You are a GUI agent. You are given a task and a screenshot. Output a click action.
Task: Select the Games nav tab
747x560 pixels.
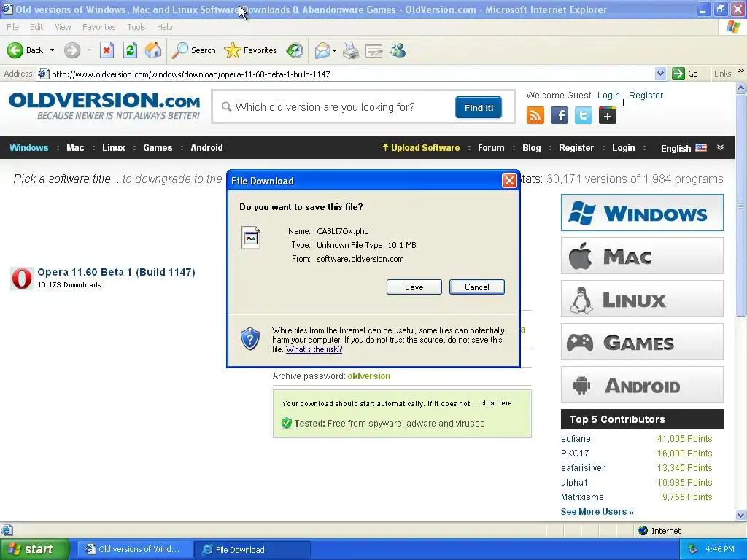pos(158,147)
